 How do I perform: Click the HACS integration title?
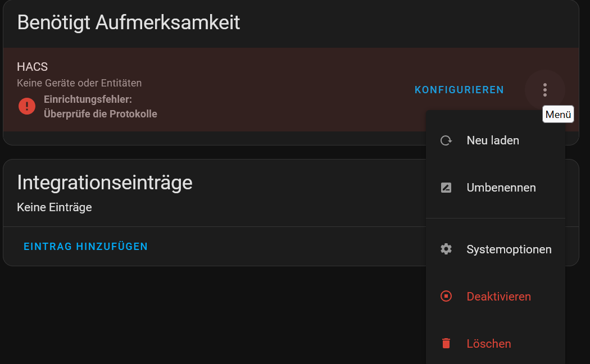(33, 67)
